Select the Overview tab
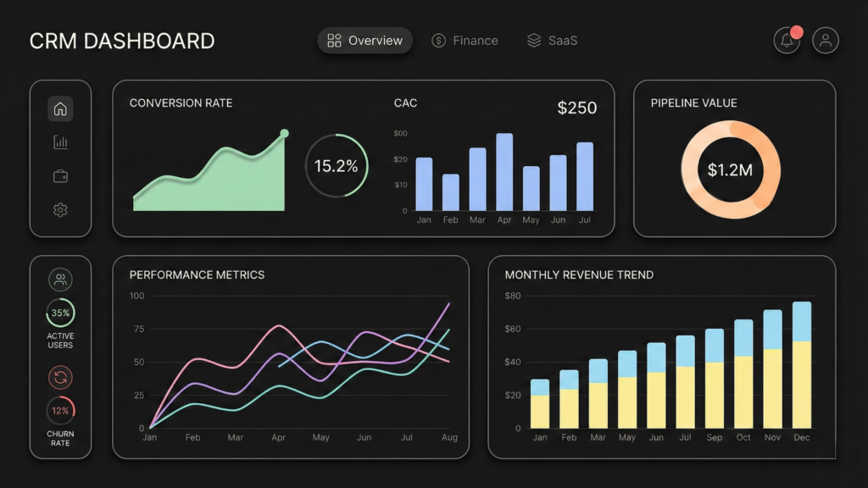 (364, 40)
